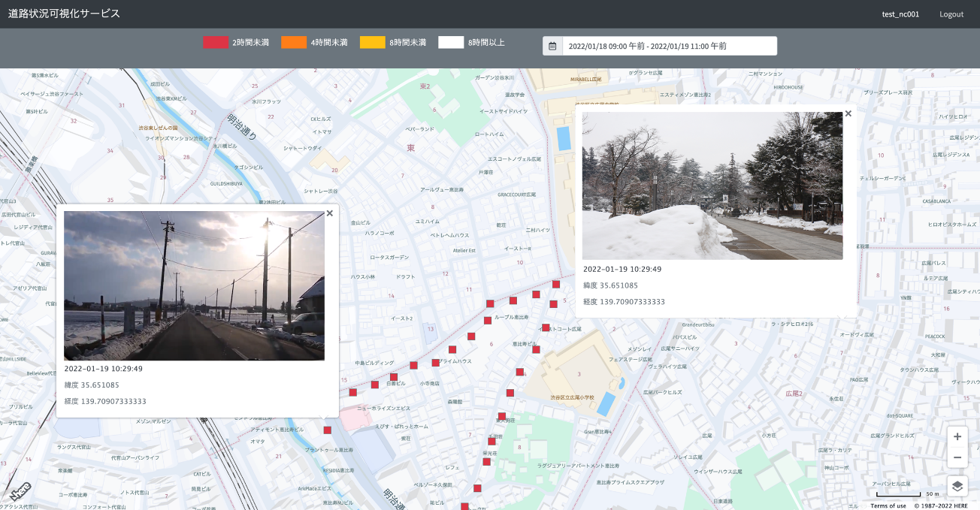The image size is (980, 510).
Task: Click the white 8時間以上 legend swatch
Action: click(451, 42)
